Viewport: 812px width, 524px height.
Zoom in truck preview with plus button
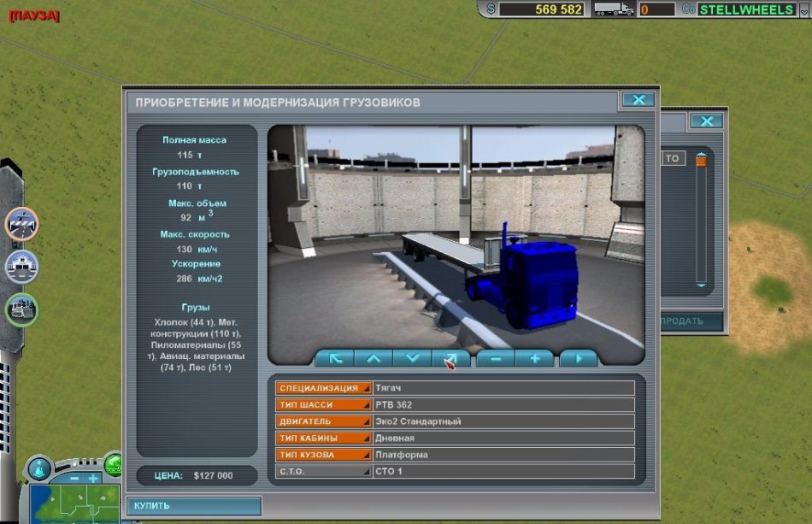(535, 358)
